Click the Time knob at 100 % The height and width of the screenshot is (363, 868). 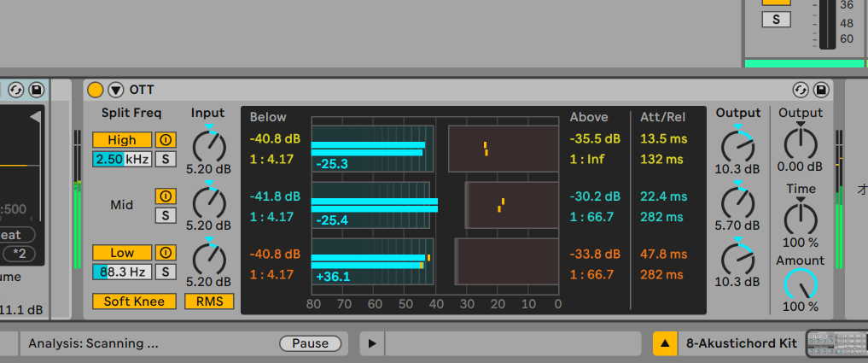(x=801, y=219)
